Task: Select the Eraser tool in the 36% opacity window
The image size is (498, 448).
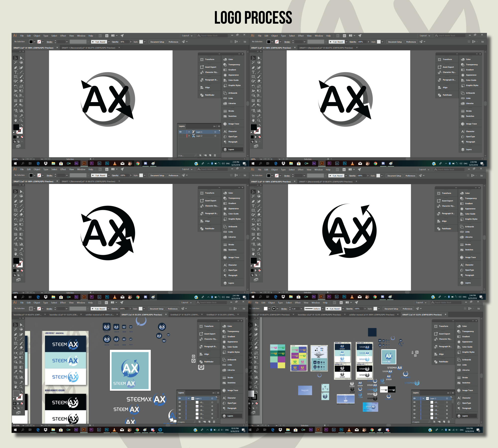Action: pyautogui.click(x=21, y=81)
